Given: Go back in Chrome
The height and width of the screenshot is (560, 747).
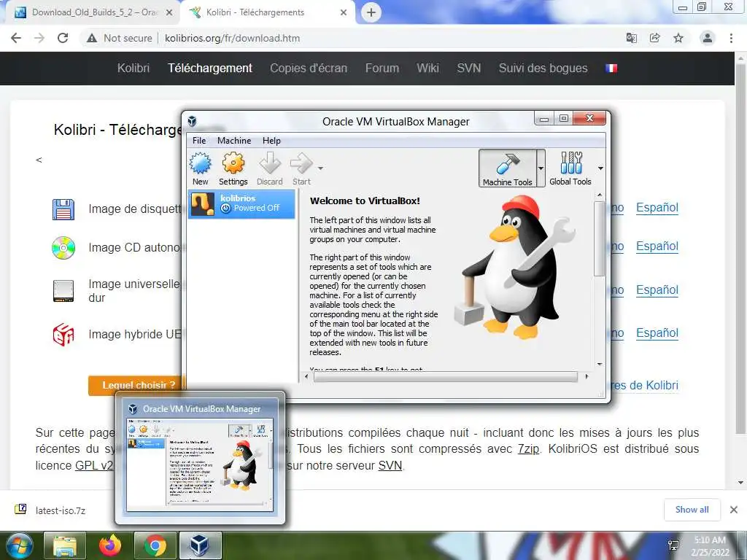Looking at the screenshot, I should point(16,38).
